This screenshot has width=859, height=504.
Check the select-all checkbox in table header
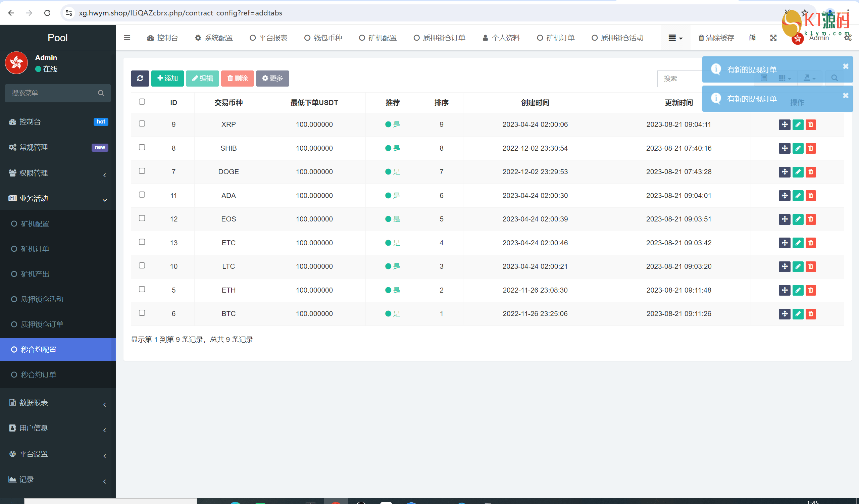coord(142,102)
